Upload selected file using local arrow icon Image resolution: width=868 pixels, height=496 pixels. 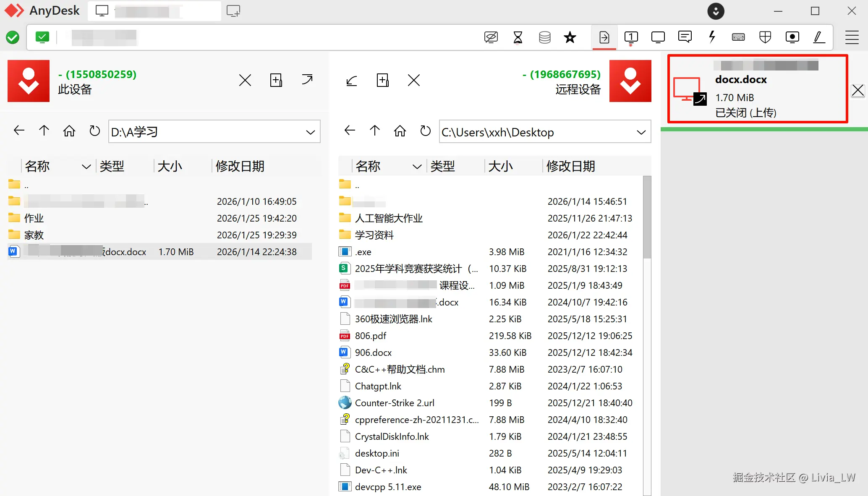(x=307, y=80)
